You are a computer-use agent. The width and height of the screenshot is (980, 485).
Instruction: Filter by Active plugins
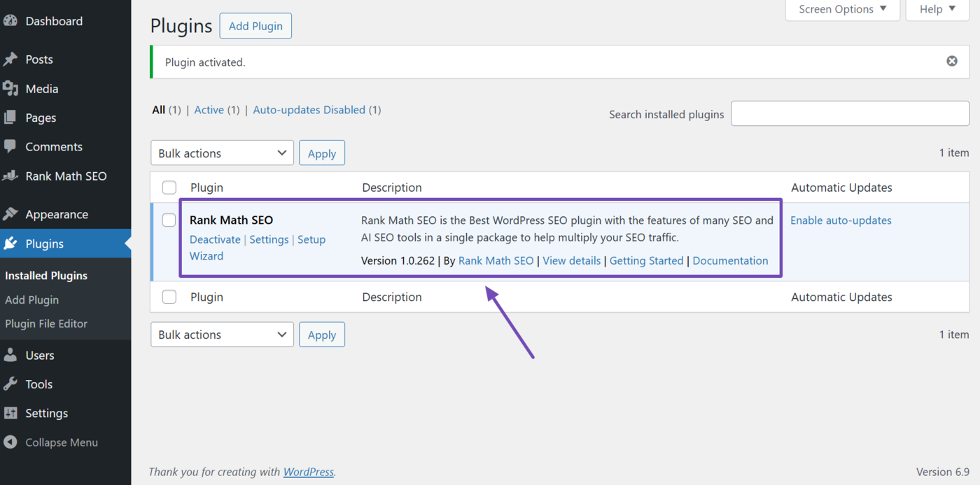(x=209, y=110)
